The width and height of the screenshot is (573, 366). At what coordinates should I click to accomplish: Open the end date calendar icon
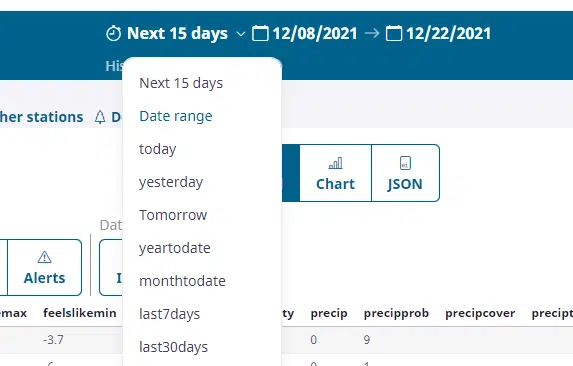click(394, 33)
